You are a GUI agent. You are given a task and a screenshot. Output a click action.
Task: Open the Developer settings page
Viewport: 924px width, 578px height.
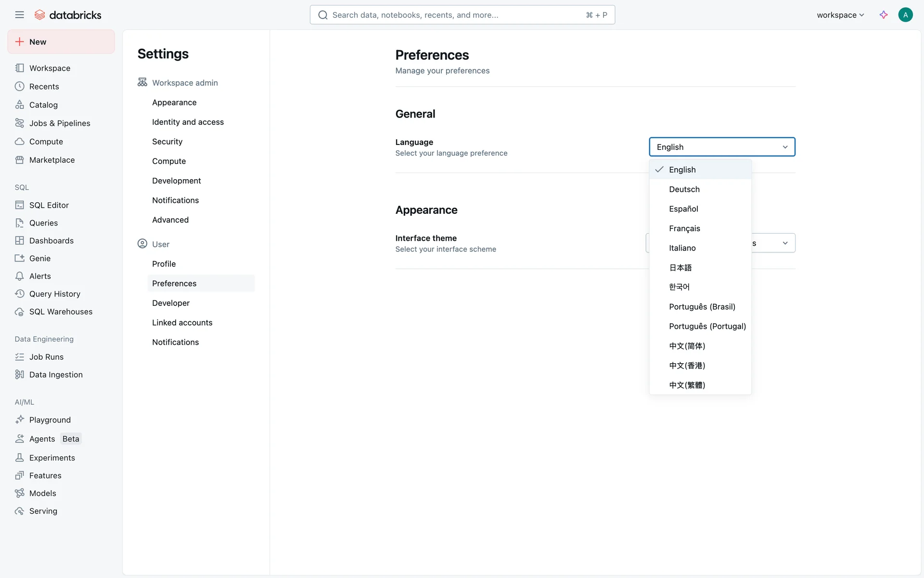pyautogui.click(x=171, y=303)
